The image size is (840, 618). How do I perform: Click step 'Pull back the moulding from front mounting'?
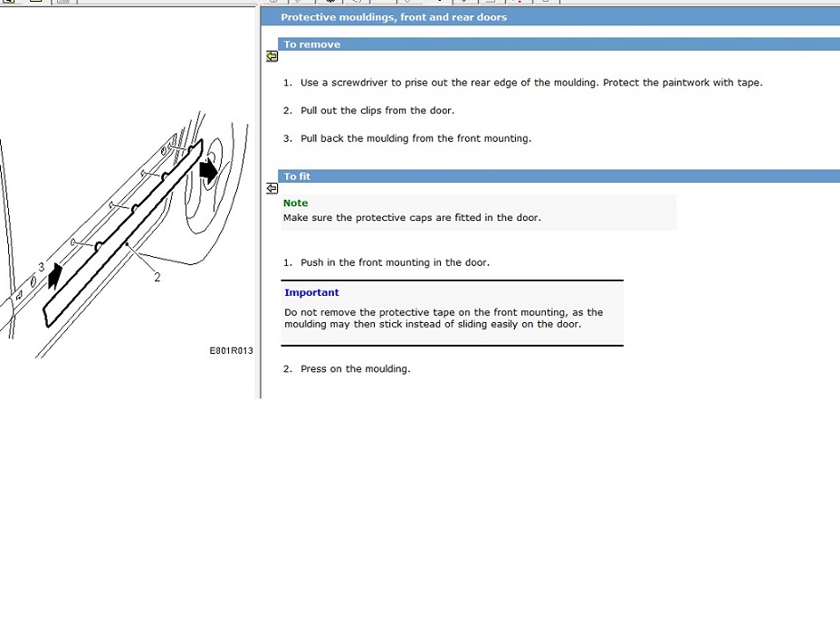(415, 138)
